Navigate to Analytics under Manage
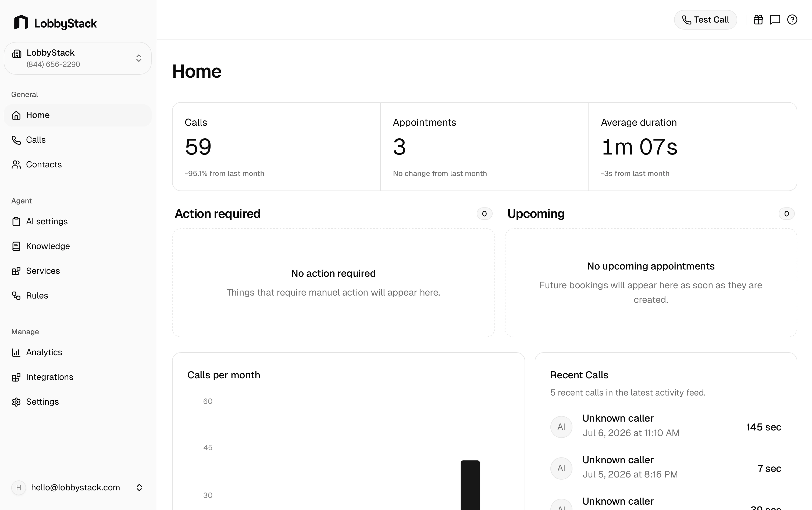This screenshot has width=812, height=510. click(77, 352)
